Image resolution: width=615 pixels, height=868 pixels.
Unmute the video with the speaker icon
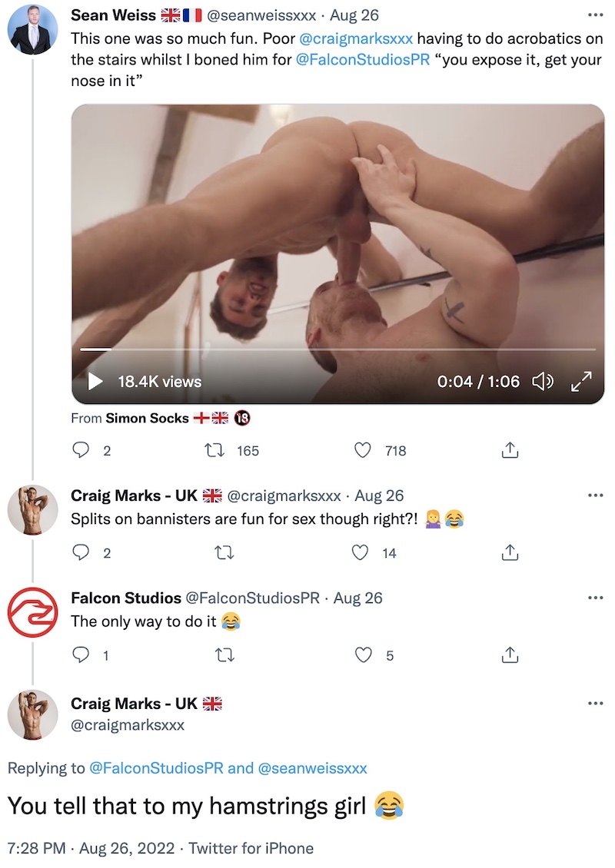543,381
